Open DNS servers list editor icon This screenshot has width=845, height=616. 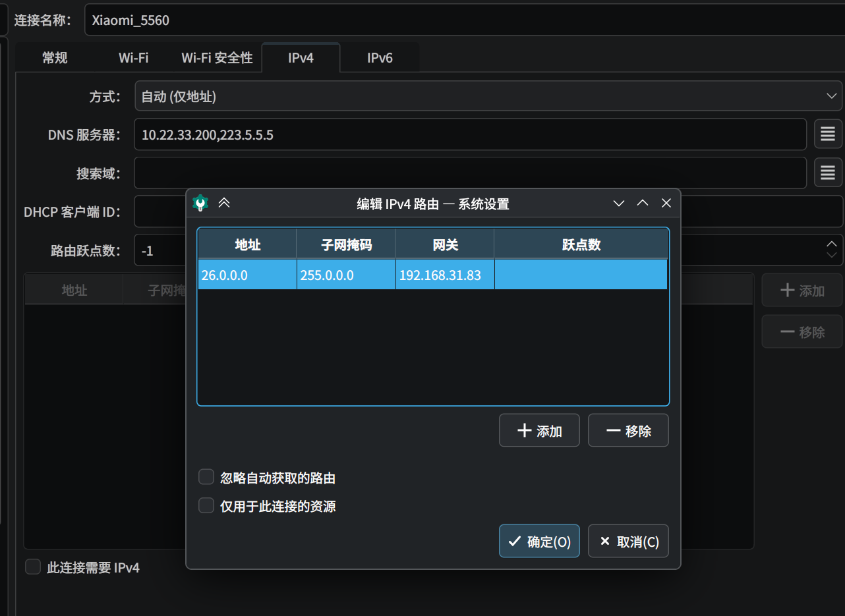click(828, 134)
